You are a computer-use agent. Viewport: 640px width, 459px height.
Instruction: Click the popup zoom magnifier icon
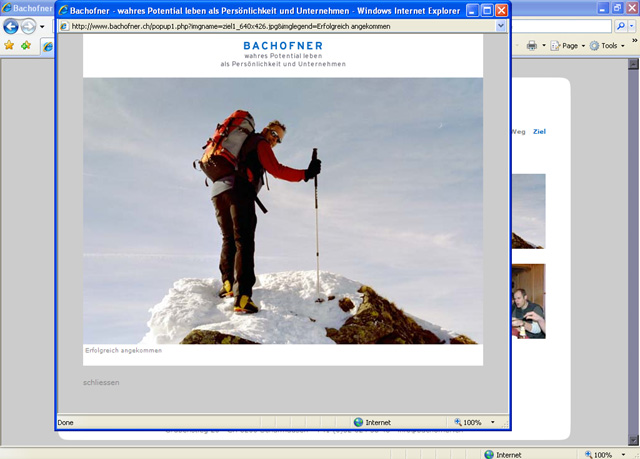tap(458, 423)
